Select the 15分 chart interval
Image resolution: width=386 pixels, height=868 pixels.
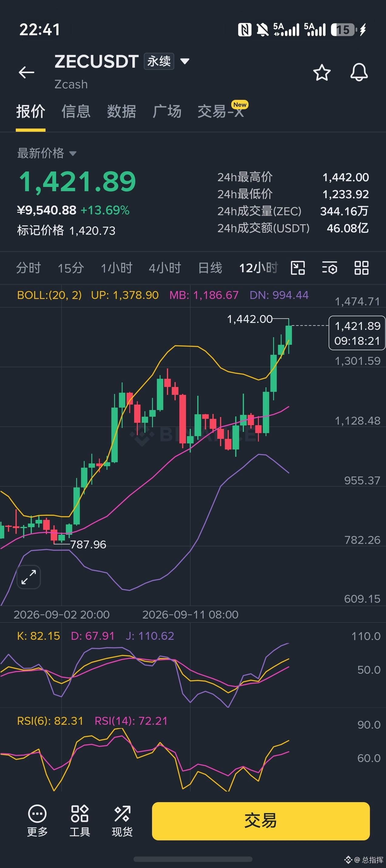tap(71, 268)
